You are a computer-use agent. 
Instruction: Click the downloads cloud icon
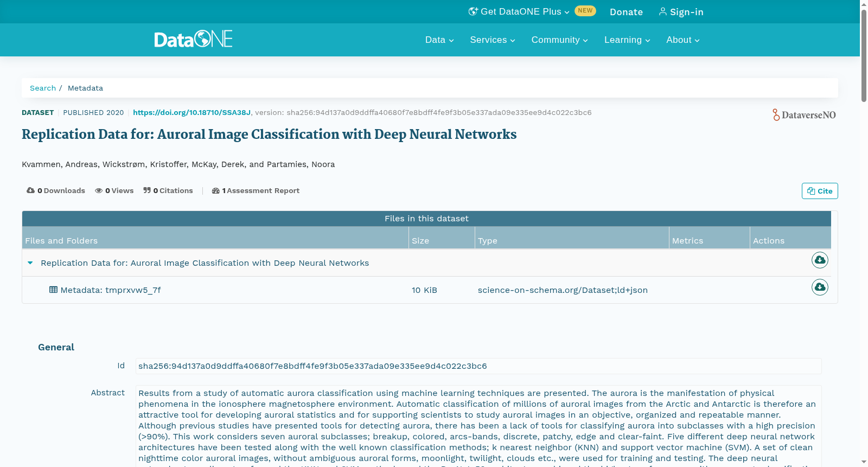pyautogui.click(x=31, y=190)
